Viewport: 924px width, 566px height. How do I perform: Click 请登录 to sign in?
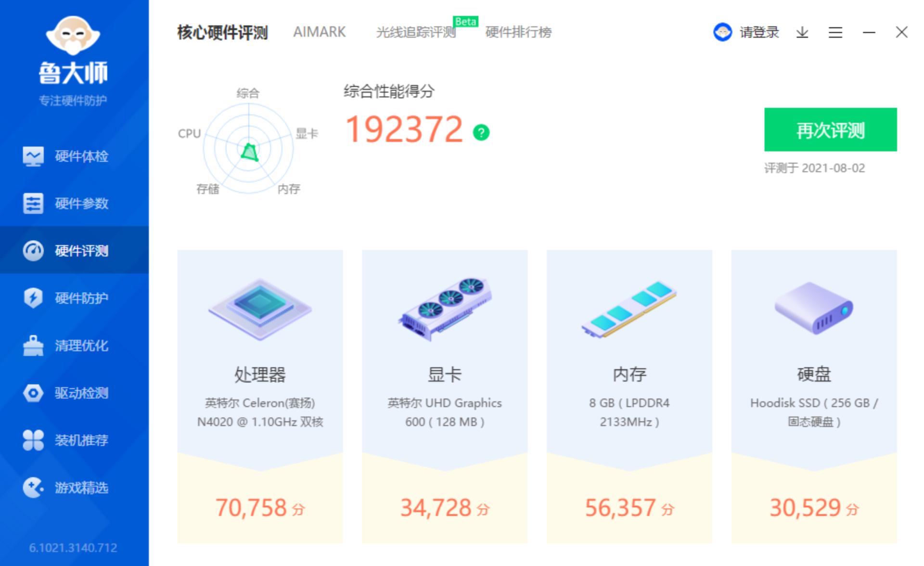759,32
